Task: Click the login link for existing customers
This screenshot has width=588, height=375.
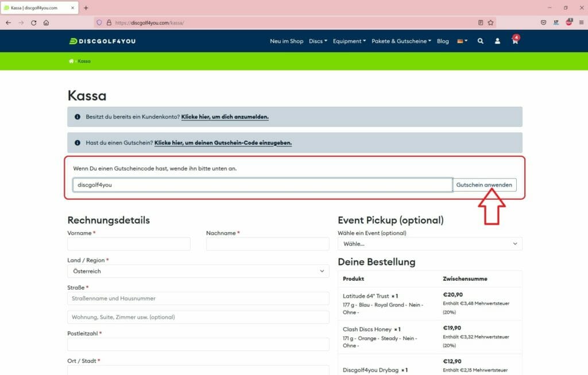Action: 225,117
